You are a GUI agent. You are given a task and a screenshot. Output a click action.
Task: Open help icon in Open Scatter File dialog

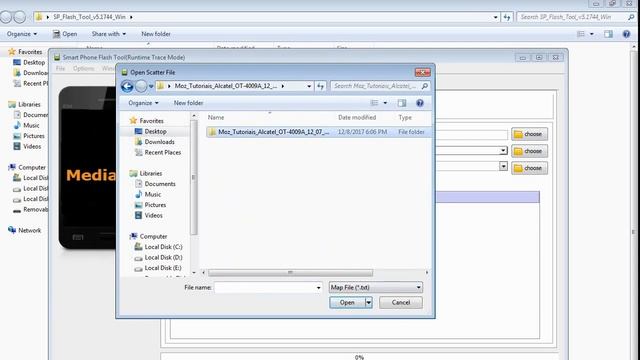420,103
